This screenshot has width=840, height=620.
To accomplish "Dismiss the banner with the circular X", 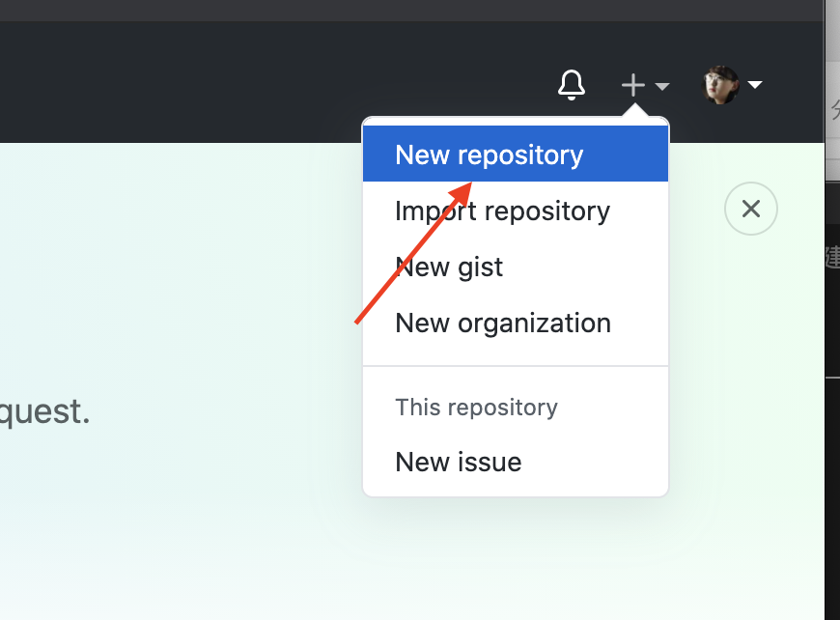I will (x=750, y=209).
